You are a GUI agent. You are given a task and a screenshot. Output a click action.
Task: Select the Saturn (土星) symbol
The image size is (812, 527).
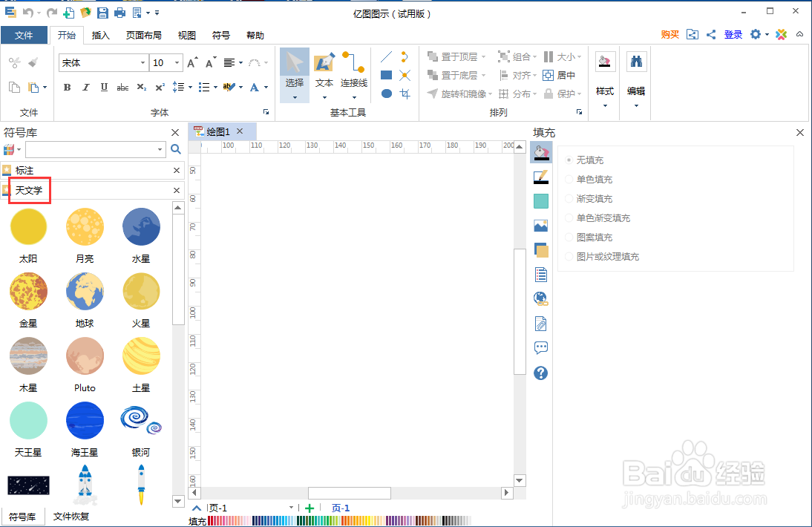click(x=141, y=356)
